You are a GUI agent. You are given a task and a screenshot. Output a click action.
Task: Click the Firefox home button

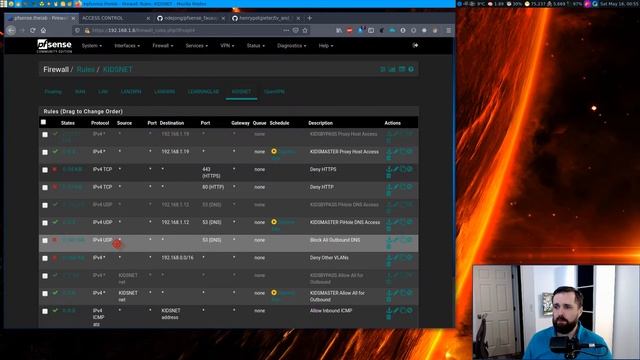43,30
